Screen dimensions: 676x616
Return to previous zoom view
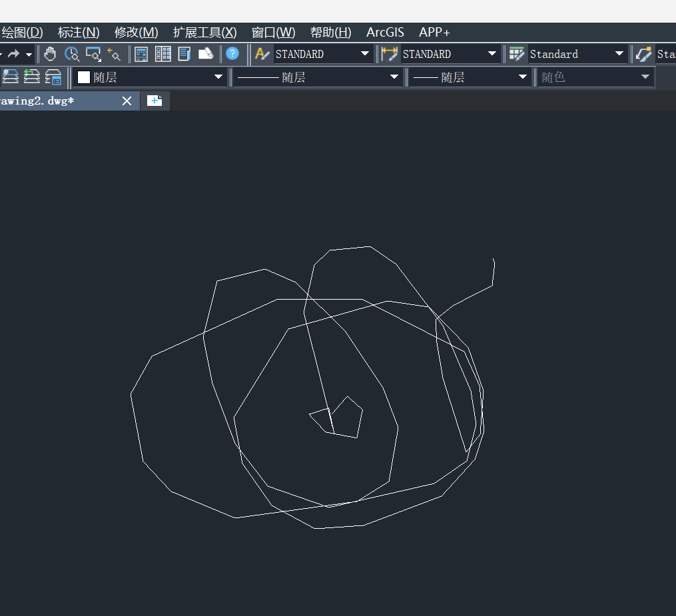pos(114,54)
